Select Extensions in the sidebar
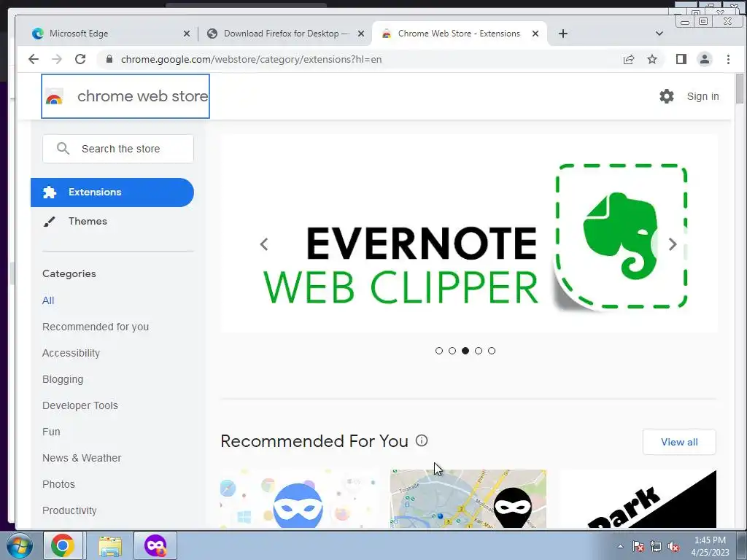Image resolution: width=747 pixels, height=560 pixels. [x=112, y=192]
